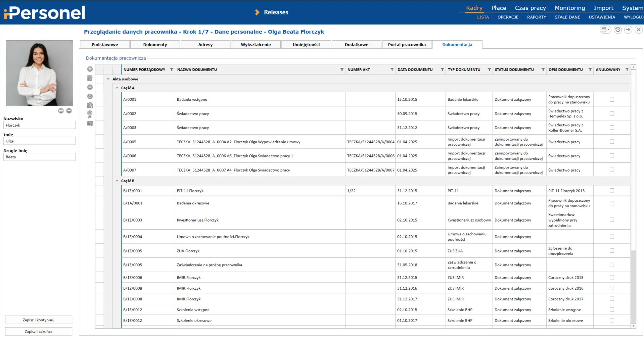This screenshot has height=337, width=644.
Task: Click the edit document pencil icon
Action: (90, 78)
